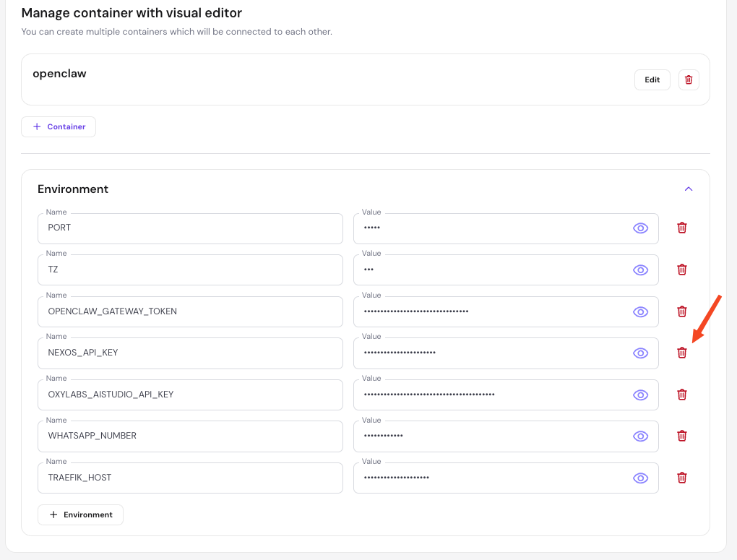Click trash icon for NEXOS_API_KEY
Viewport: 737px width, 560px height.
pyautogui.click(x=681, y=353)
